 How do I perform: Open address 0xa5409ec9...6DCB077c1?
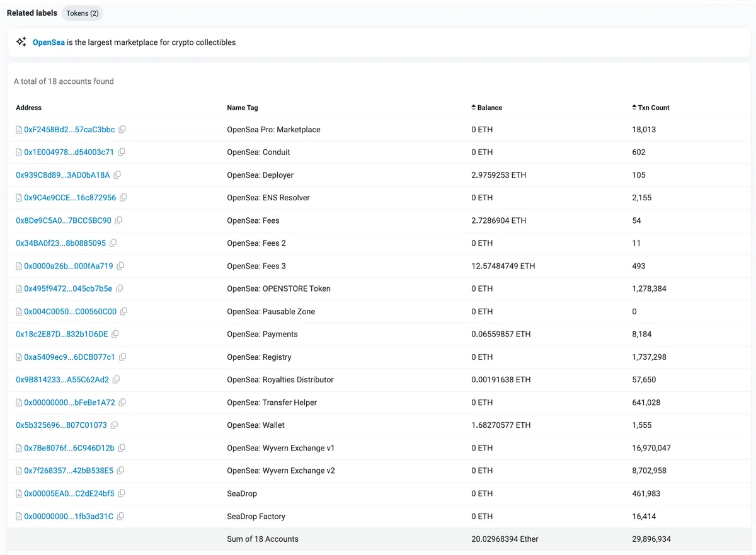pos(69,357)
